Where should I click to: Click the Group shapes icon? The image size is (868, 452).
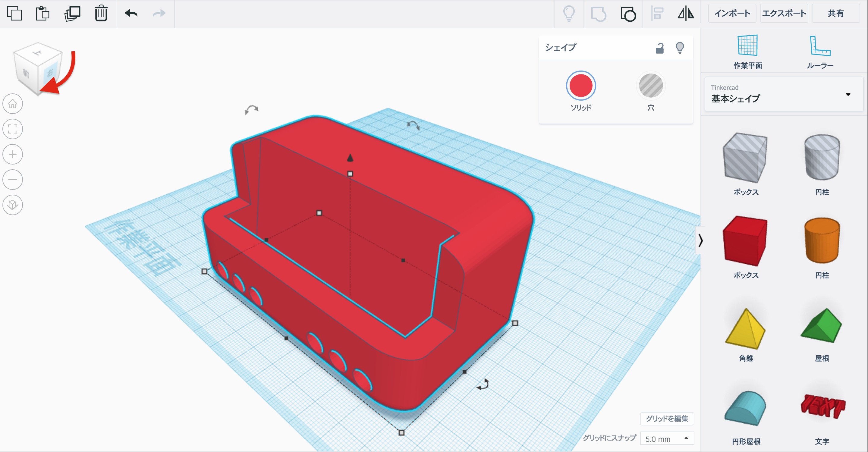point(599,14)
